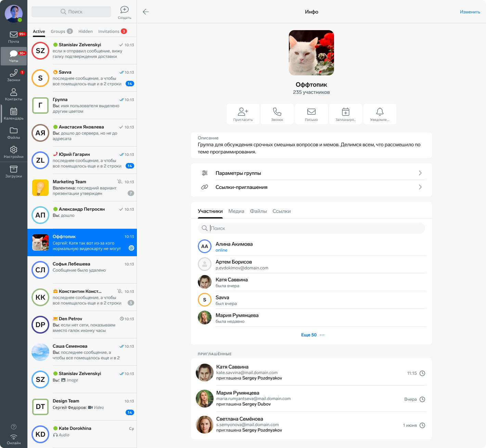Click Создать new chat icon
This screenshot has height=448, width=486.
click(x=125, y=12)
